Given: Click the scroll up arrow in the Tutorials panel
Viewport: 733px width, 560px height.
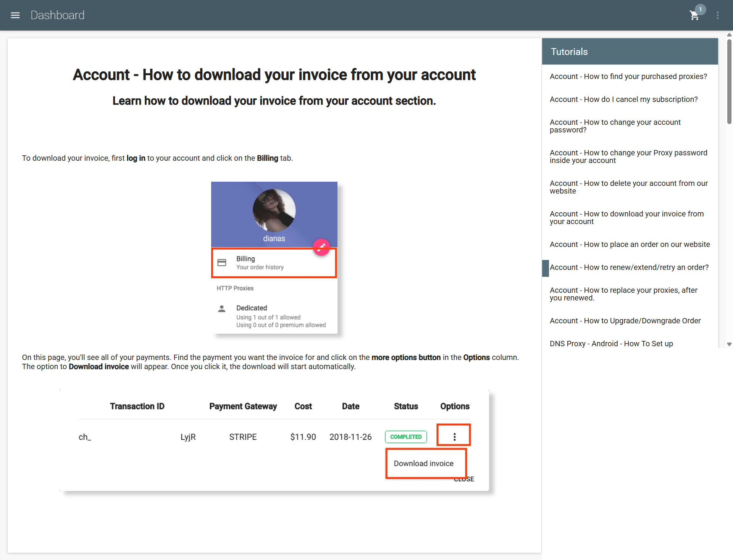Looking at the screenshot, I should pos(729,35).
